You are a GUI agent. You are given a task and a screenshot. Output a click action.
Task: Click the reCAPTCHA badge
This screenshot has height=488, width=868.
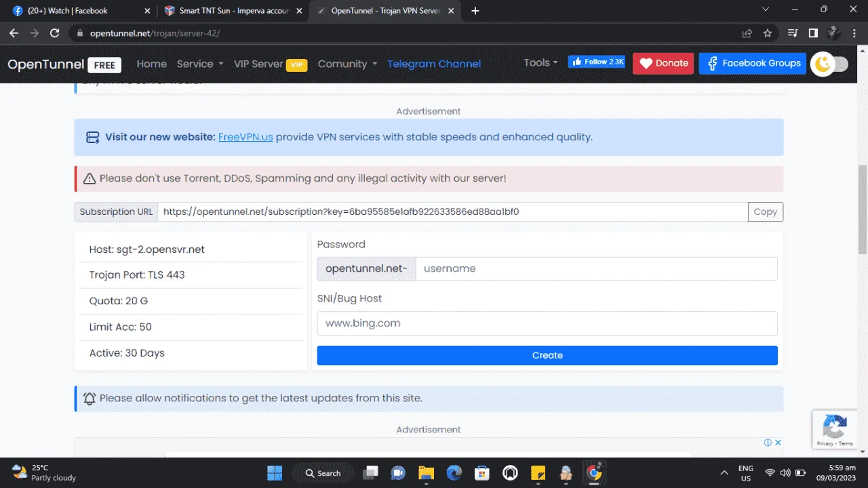click(x=834, y=430)
